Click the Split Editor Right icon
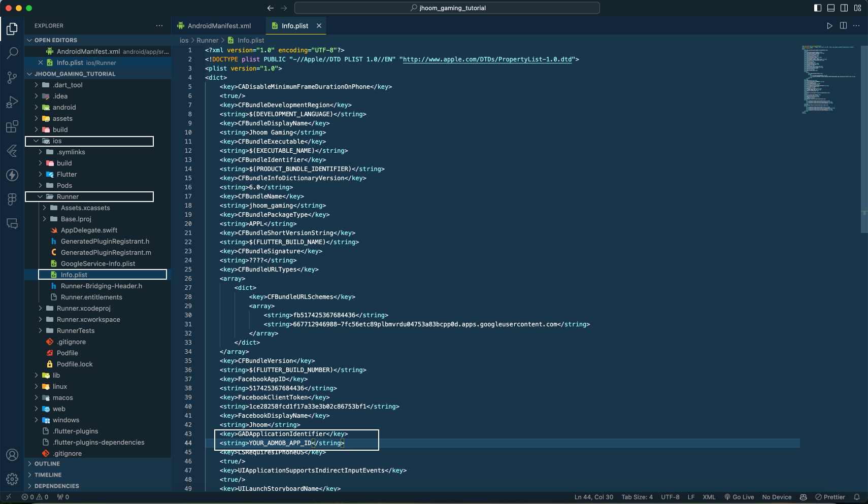The image size is (868, 504). click(843, 26)
